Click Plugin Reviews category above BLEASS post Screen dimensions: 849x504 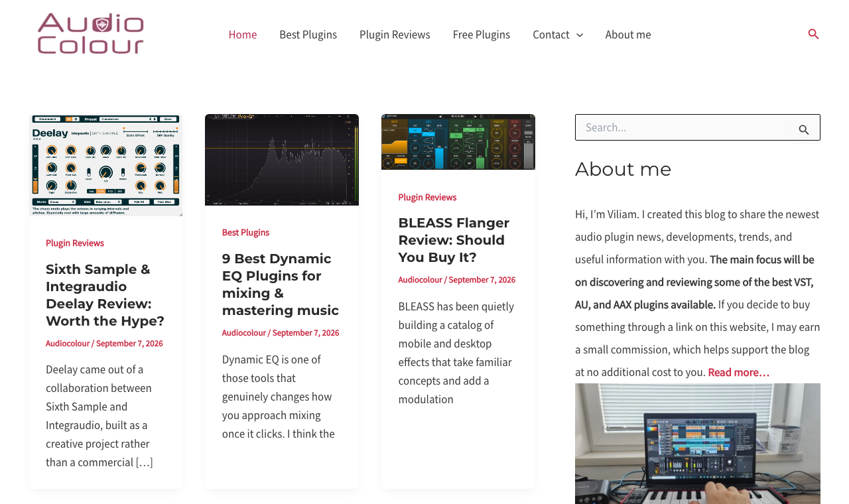coord(427,197)
